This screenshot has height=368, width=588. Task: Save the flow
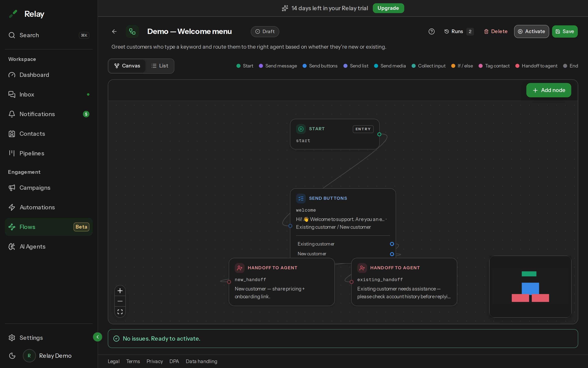565,31
